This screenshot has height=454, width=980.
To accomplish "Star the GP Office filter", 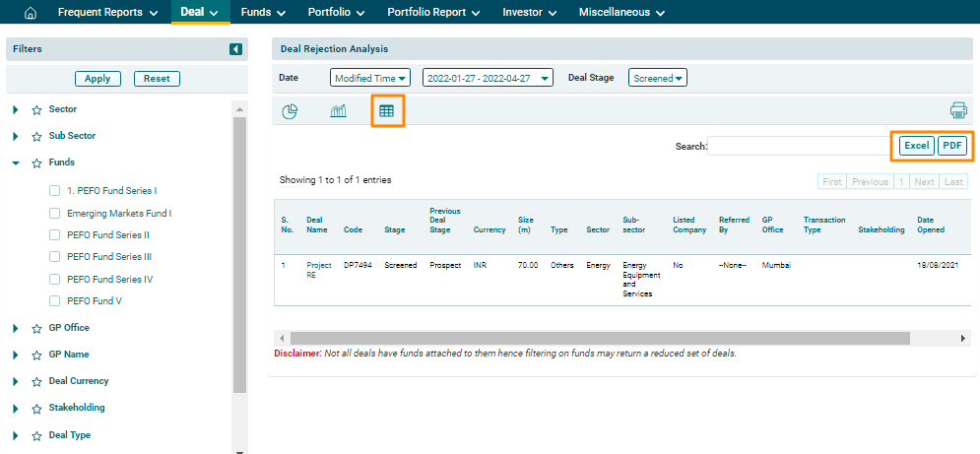I will pos(36,328).
